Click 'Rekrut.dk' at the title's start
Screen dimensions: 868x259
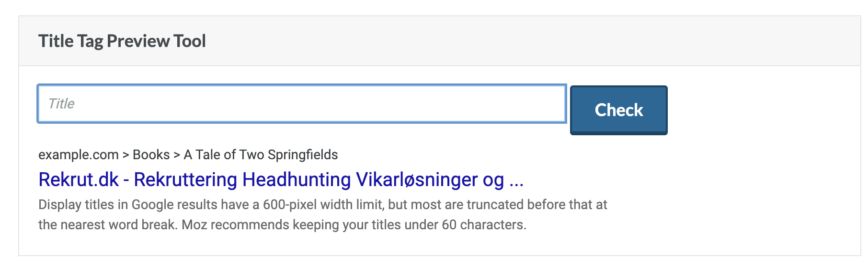point(79,179)
